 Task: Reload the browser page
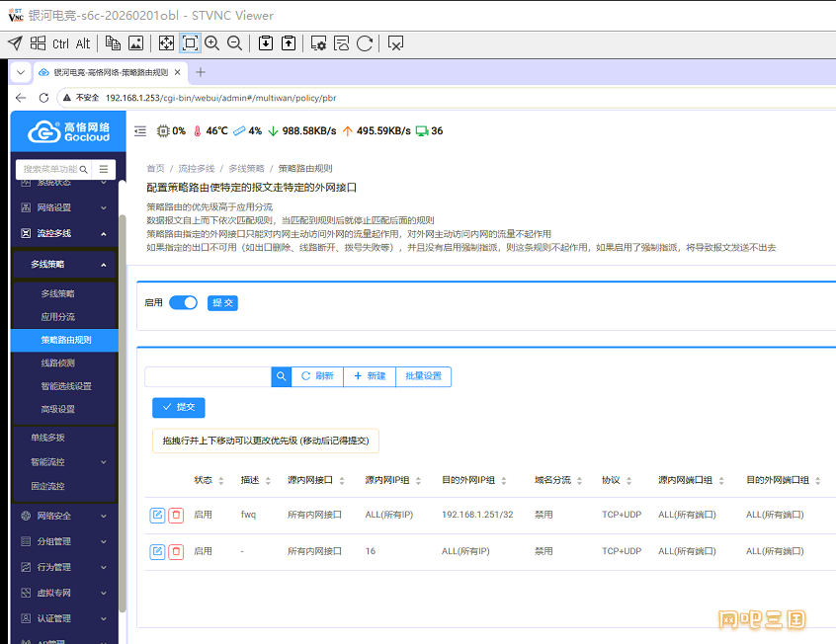43,98
